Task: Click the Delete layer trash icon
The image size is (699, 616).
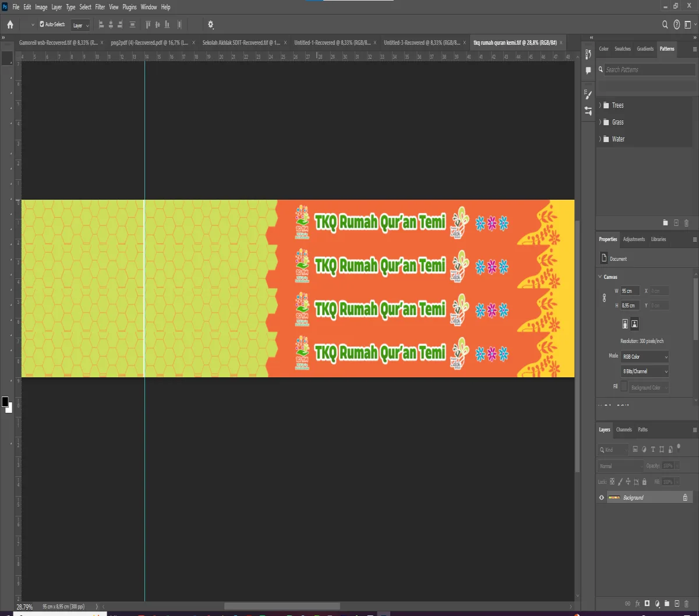Action: (x=686, y=604)
